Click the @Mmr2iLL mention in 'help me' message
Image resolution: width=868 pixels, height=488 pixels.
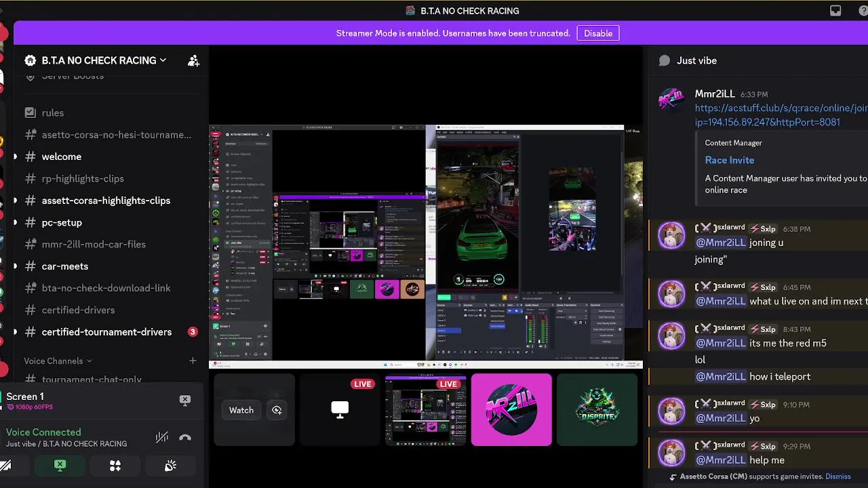(721, 460)
